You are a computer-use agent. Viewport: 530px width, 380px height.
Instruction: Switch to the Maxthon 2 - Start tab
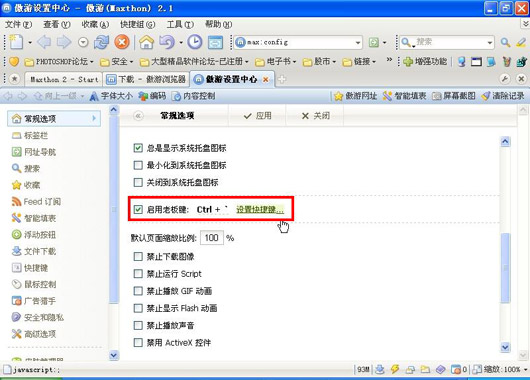63,79
